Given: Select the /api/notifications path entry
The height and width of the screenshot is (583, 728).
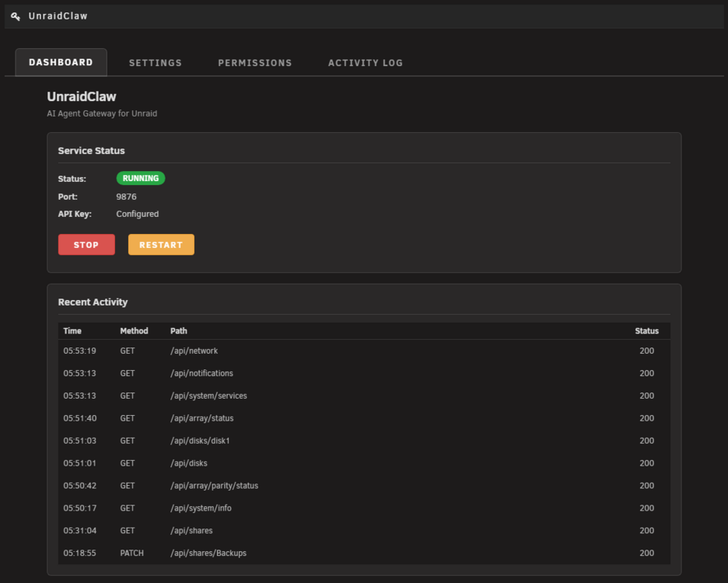Looking at the screenshot, I should (x=202, y=373).
